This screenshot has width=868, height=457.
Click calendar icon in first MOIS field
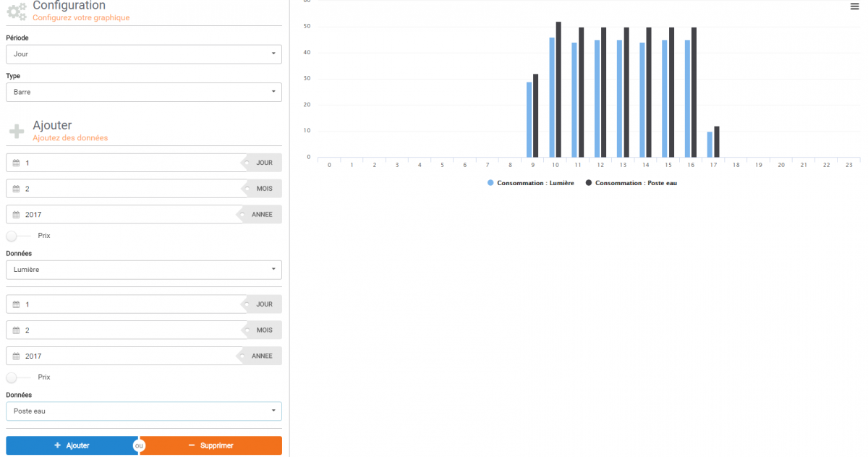pyautogui.click(x=16, y=189)
